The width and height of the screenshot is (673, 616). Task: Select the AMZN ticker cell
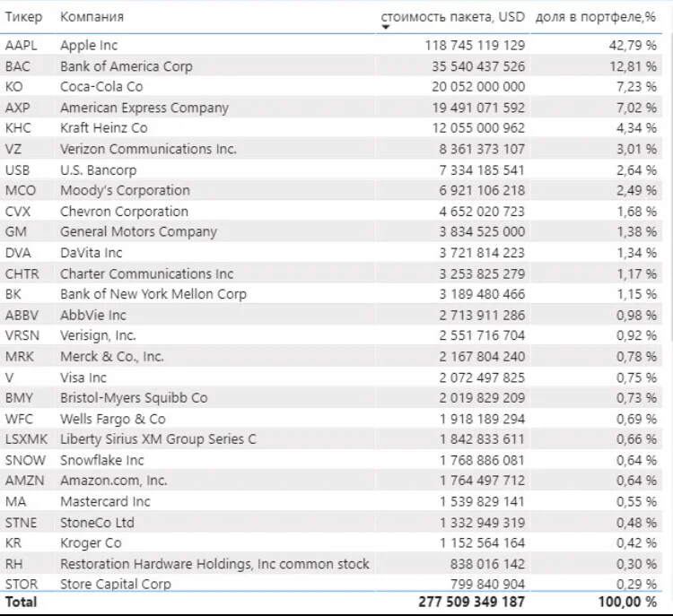24,481
